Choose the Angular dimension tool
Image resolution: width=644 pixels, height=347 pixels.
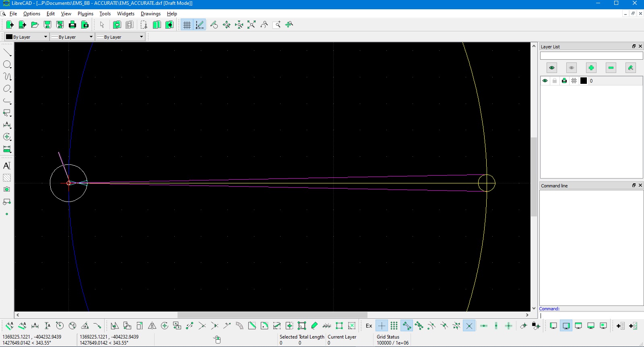[85, 326]
